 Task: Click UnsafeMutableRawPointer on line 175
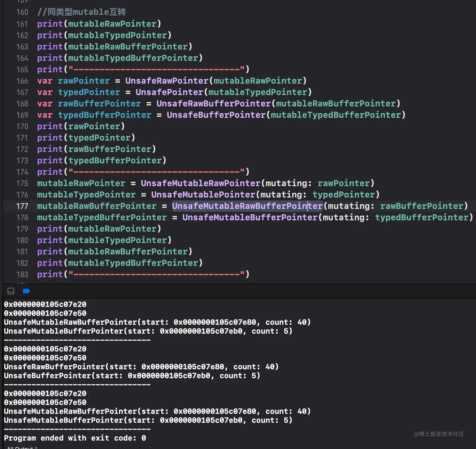point(201,183)
